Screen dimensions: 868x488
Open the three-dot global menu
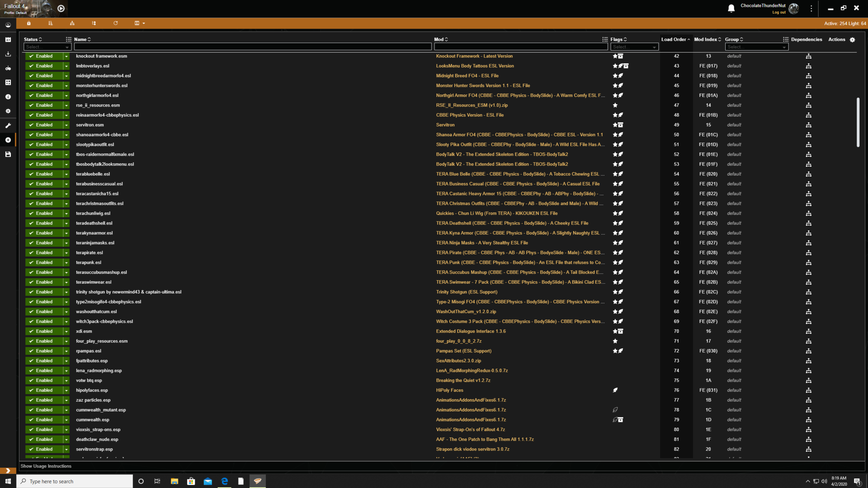point(811,8)
